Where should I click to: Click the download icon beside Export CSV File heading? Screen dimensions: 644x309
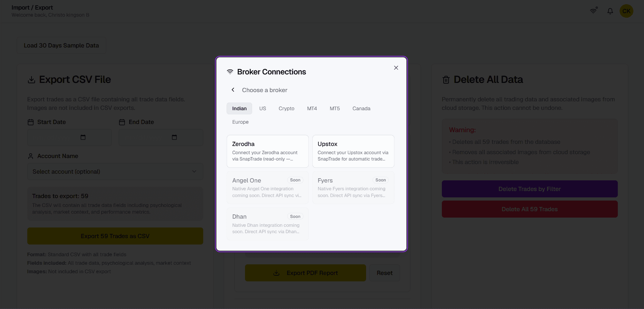pos(31,79)
